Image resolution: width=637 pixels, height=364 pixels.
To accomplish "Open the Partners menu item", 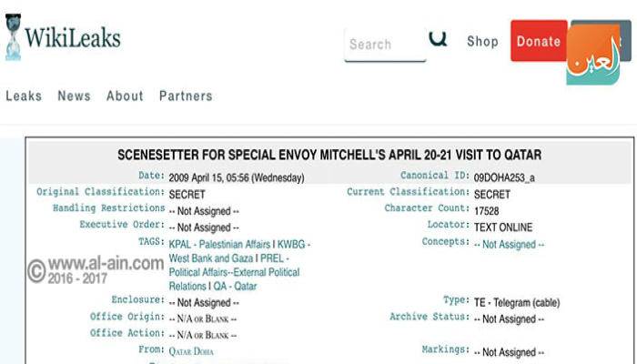I will pos(186,96).
